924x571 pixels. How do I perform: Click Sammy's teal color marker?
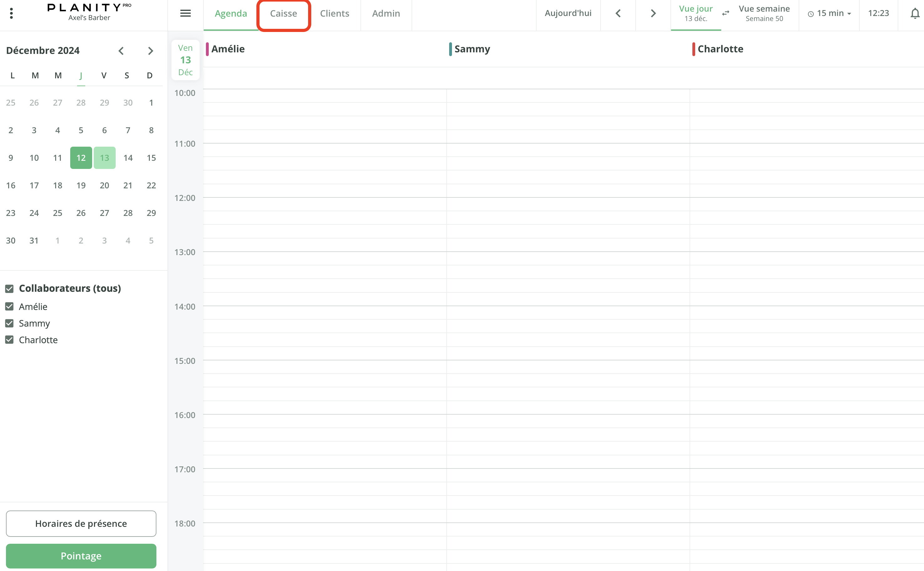[x=450, y=49]
